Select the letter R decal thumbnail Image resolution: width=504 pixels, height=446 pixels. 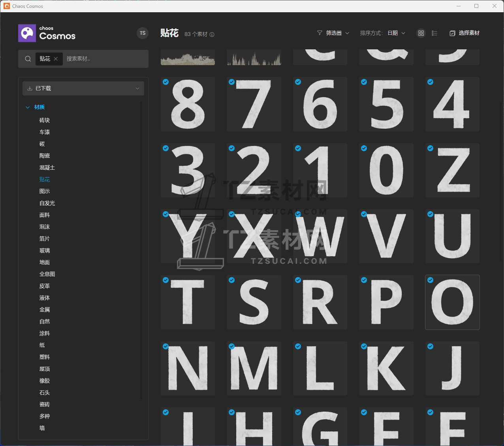coord(320,302)
